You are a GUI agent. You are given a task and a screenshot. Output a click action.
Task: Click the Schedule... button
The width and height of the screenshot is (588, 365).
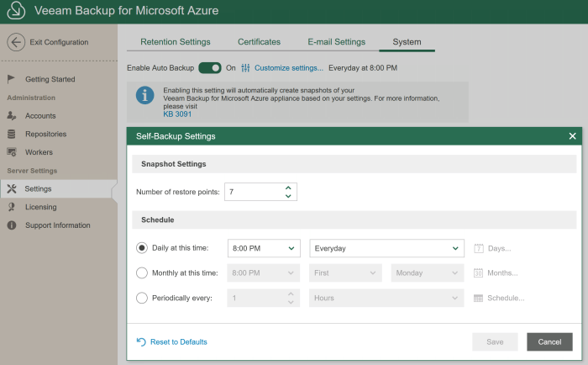pos(499,299)
